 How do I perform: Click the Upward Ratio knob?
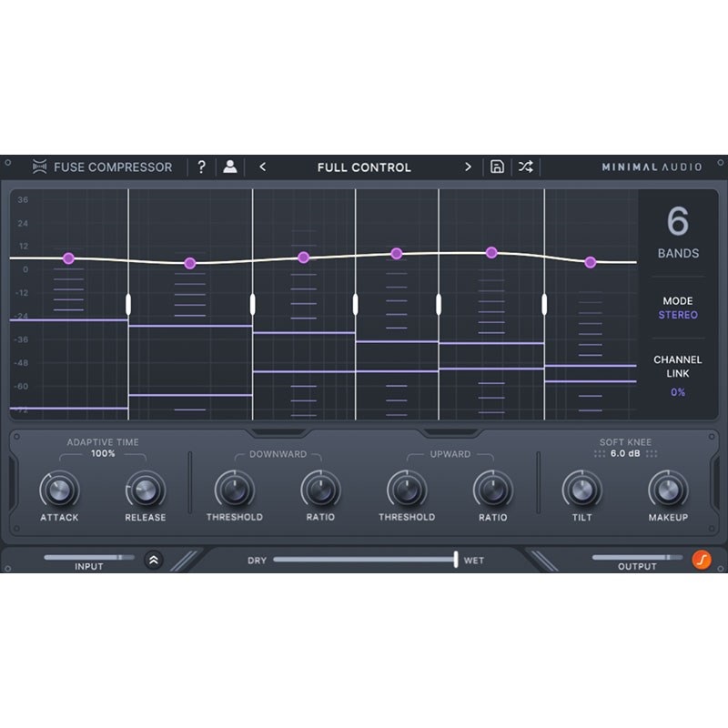coord(493,490)
